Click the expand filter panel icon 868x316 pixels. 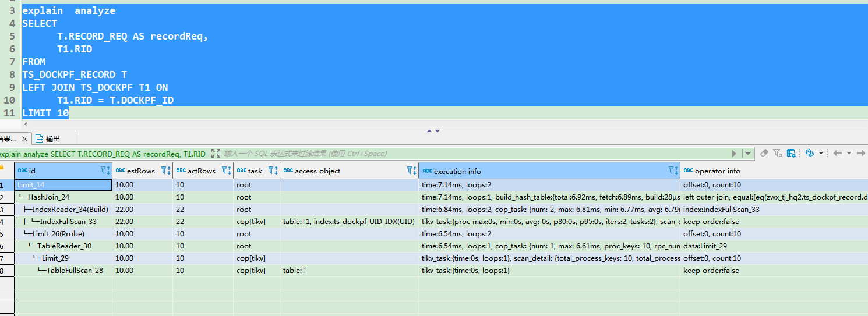point(216,154)
